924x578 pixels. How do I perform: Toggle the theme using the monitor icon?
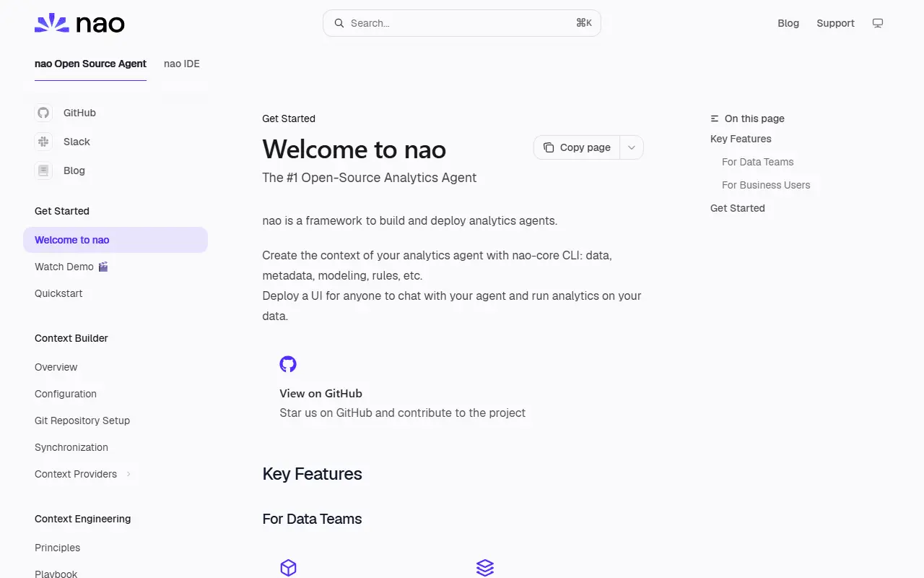tap(878, 23)
